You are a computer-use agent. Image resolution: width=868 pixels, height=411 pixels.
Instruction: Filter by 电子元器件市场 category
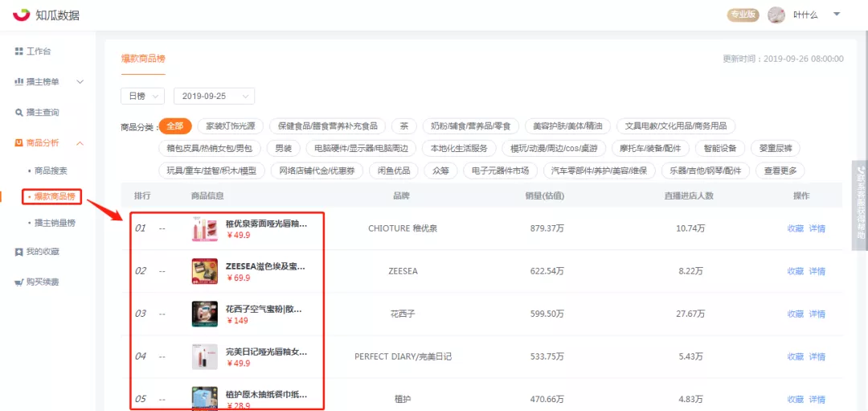pyautogui.click(x=501, y=171)
